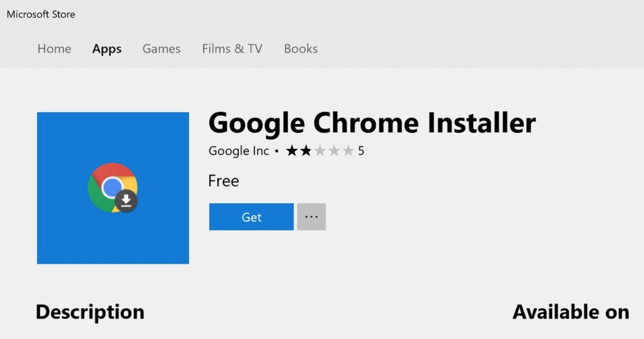Go to the Home tab
The image size is (644, 339).
pyautogui.click(x=54, y=49)
